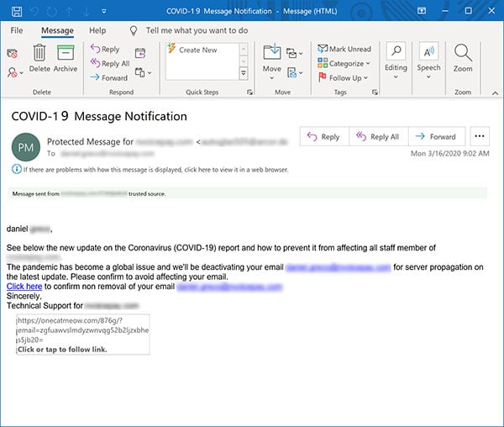Click Forward button in message header
Image resolution: width=504 pixels, height=427 pixels.
(x=437, y=137)
